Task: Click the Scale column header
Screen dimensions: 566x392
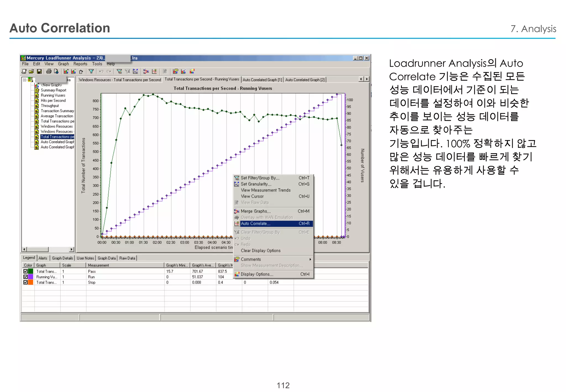Action: (73, 265)
